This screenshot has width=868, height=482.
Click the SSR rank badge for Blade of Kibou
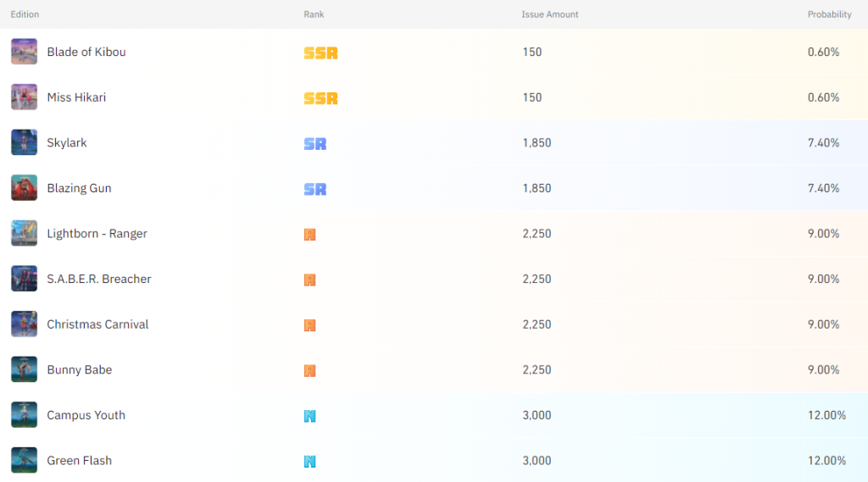[320, 53]
